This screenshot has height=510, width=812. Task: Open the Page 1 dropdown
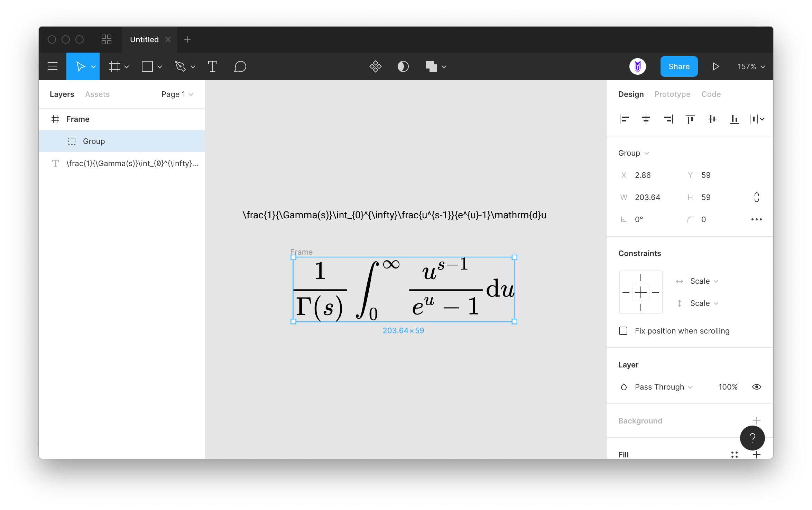177,94
